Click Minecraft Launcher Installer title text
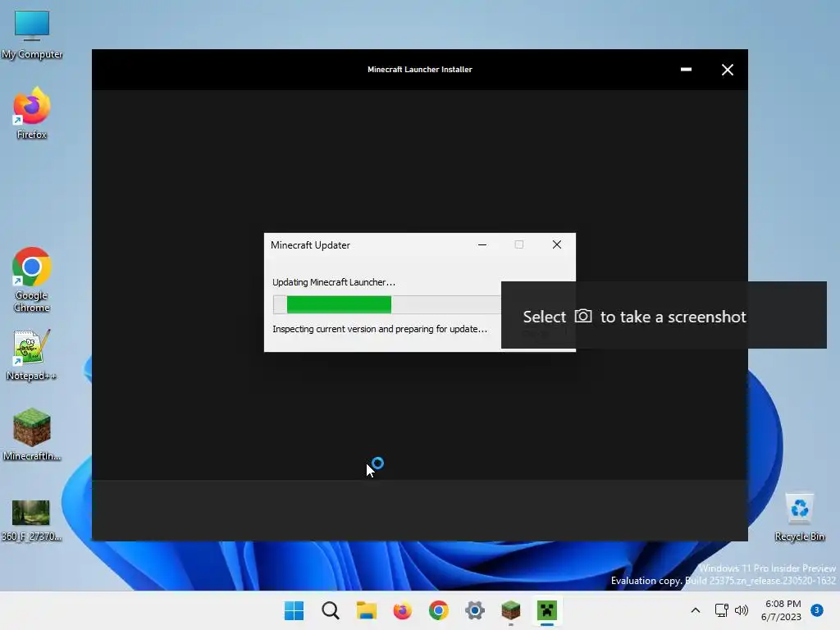Image resolution: width=840 pixels, height=630 pixels. coord(419,70)
